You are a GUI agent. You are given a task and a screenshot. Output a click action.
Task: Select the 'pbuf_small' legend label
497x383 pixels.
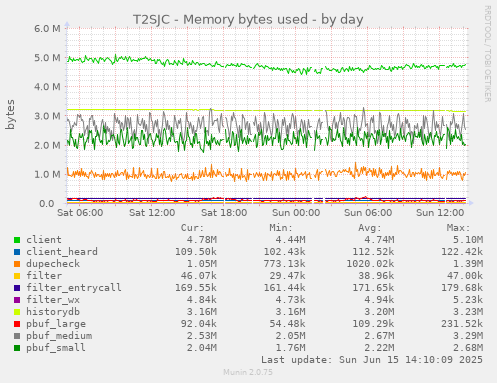click(56, 348)
